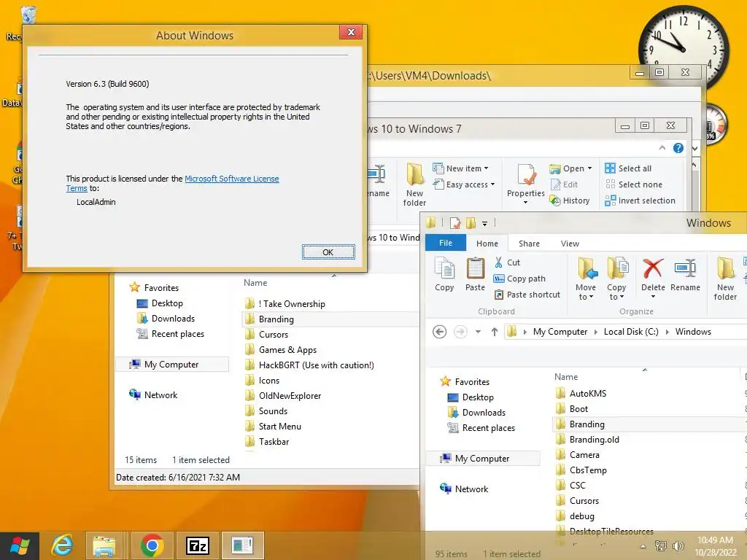The image size is (747, 560).
Task: Click the volume speaker tray icon
Action: click(x=678, y=545)
